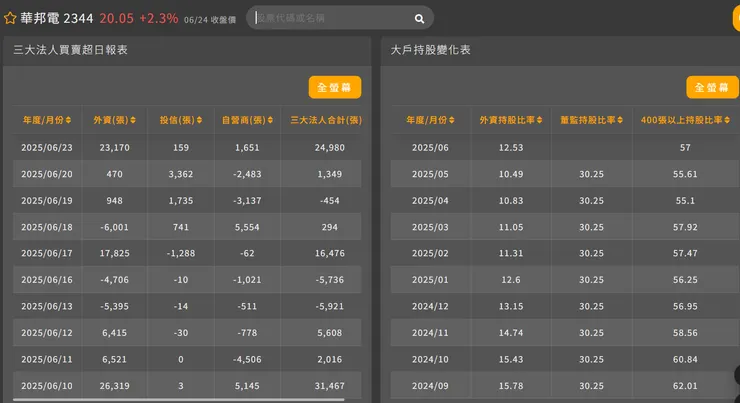
Task: Select the 2025/05 month row
Action: pos(564,174)
